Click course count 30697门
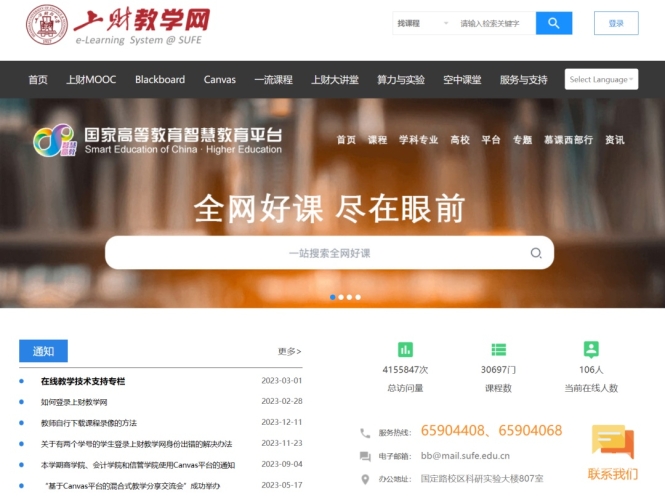 pos(498,369)
